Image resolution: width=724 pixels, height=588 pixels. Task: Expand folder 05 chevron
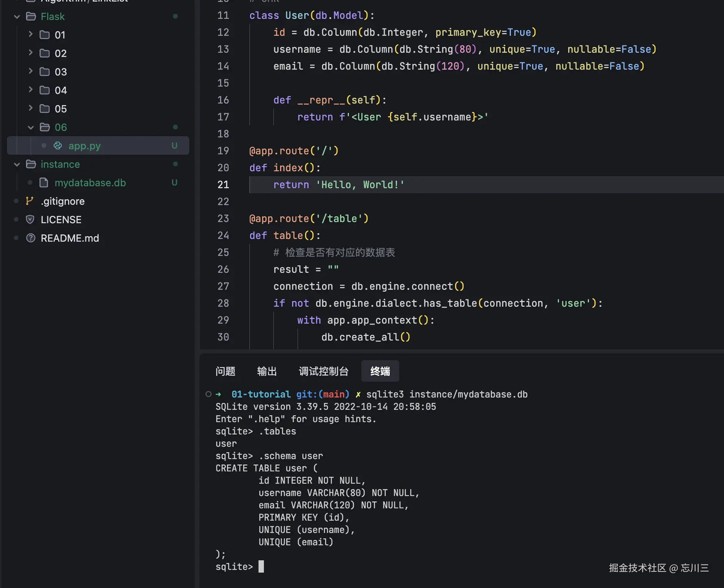click(31, 108)
